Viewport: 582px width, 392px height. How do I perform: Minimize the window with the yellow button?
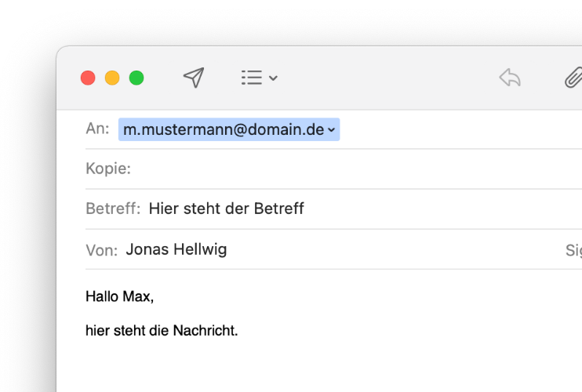(112, 78)
